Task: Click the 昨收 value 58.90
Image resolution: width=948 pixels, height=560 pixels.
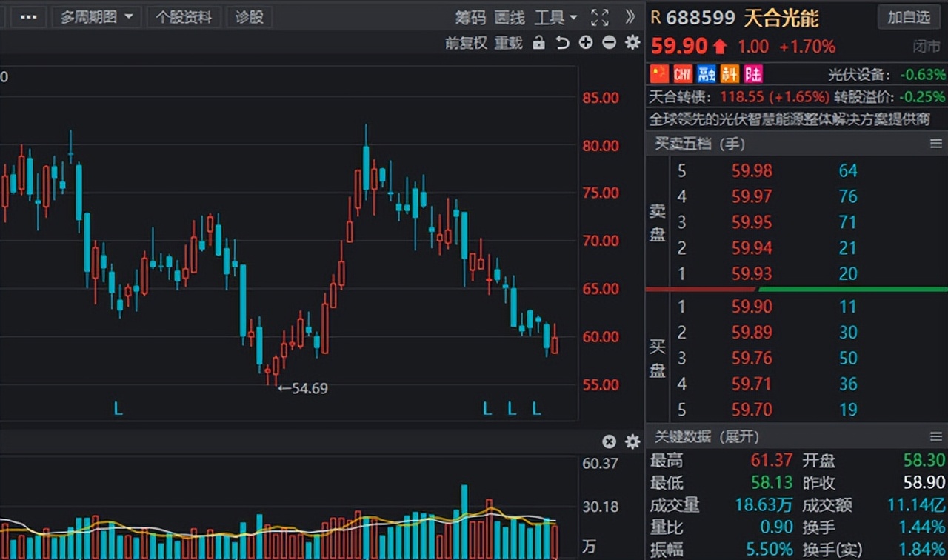Action: [x=924, y=483]
